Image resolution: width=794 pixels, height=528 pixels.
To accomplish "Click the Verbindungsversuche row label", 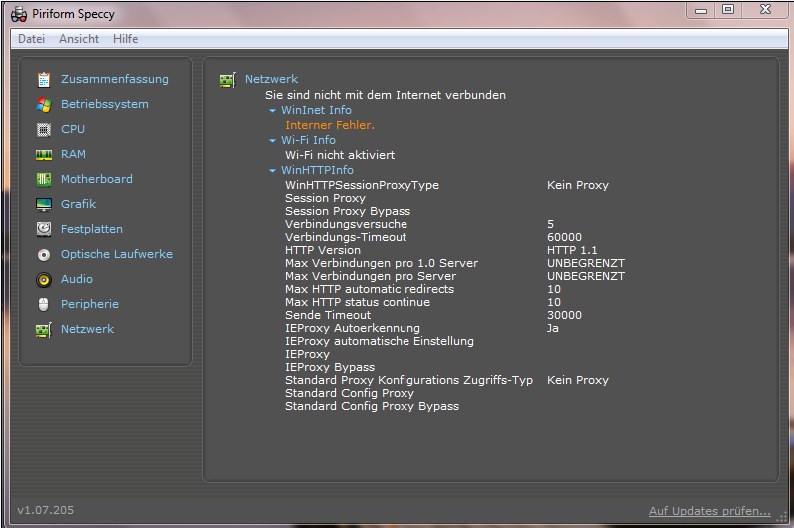I will [346, 224].
